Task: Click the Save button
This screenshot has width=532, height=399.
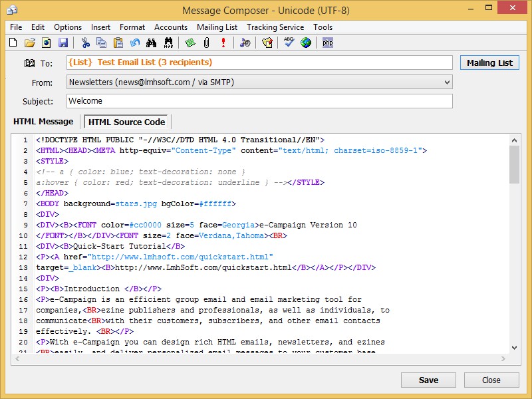Action: [428, 380]
